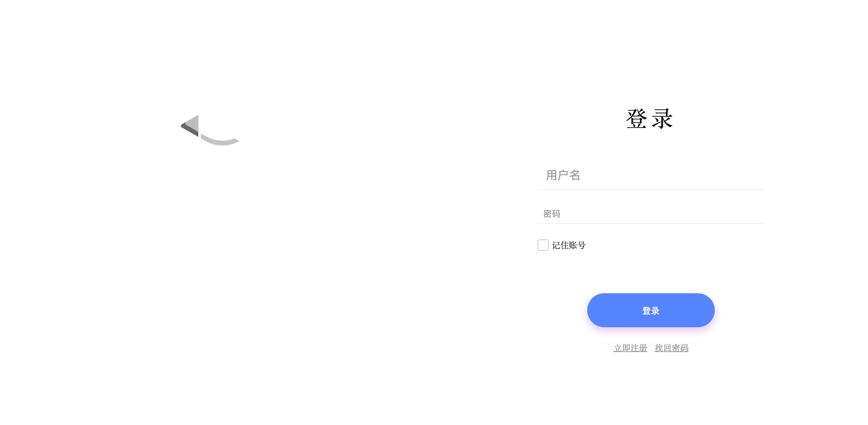Focus the 密码 input field
This screenshot has width=868, height=425.
[651, 214]
